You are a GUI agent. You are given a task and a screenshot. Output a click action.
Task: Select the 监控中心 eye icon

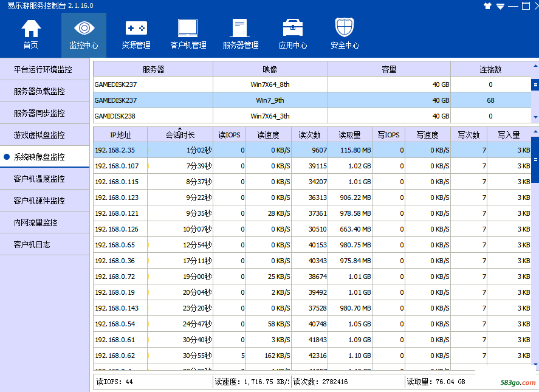point(84,28)
